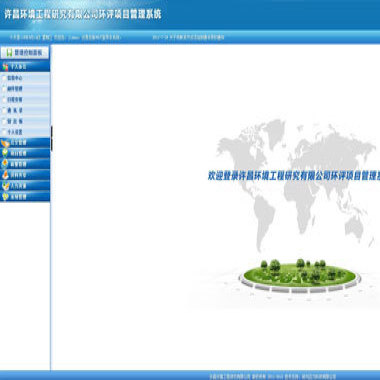Click the green bookmark icon on 管理控制面板
The height and width of the screenshot is (380, 380).
(9, 53)
